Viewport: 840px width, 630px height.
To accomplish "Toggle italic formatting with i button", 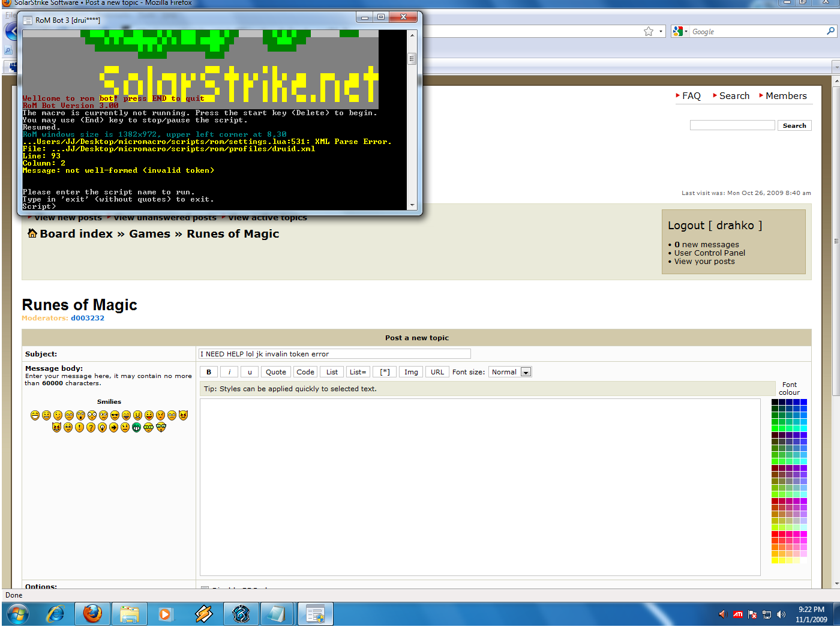I will click(x=229, y=372).
